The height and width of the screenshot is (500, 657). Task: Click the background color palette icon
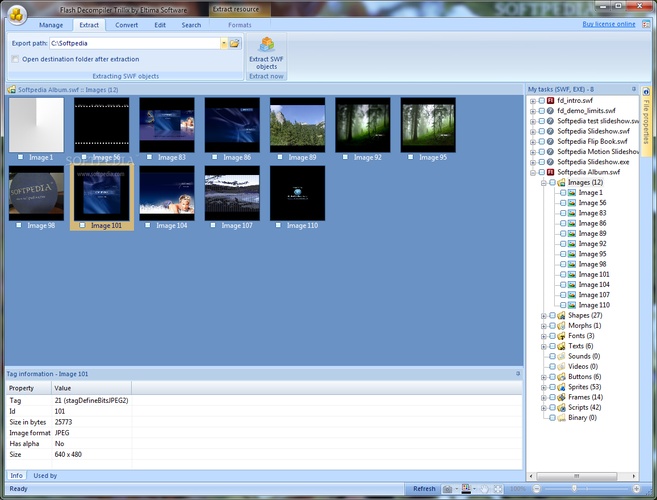466,489
